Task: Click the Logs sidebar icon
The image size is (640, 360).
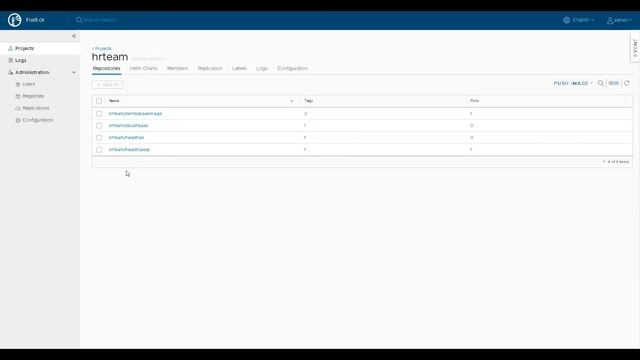Action: point(11,60)
